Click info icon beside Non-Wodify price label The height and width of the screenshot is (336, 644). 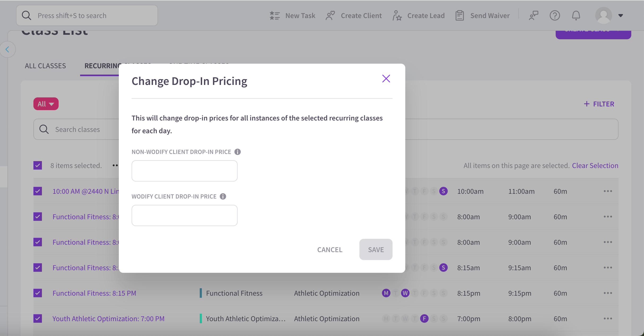pos(237,152)
